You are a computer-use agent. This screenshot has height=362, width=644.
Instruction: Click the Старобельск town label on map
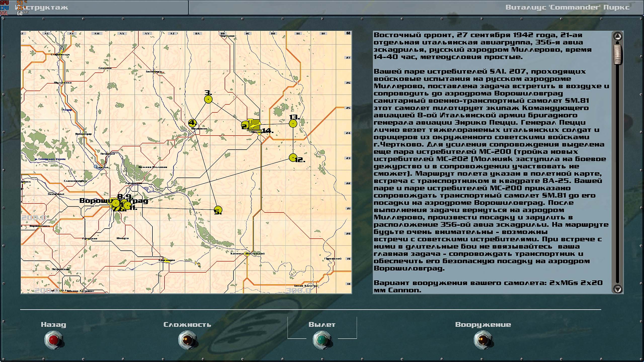60,55
